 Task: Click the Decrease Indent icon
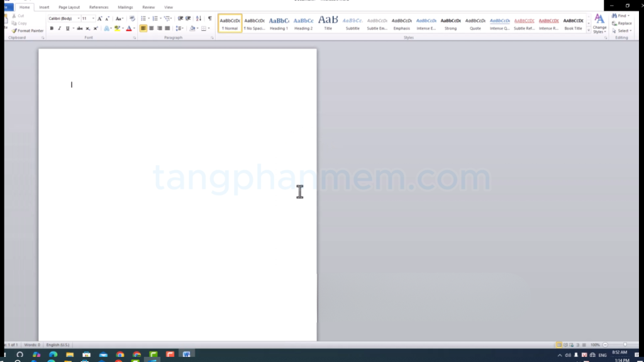180,18
